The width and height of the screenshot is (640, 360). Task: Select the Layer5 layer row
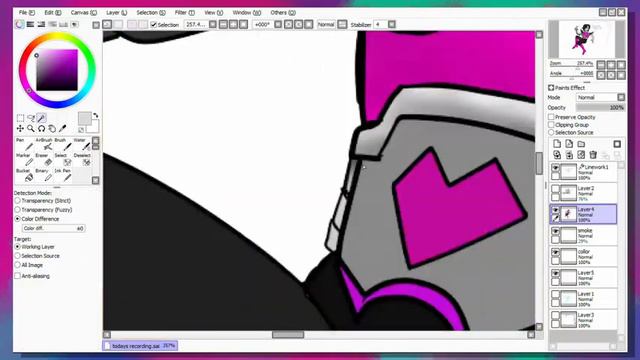pos(584,278)
